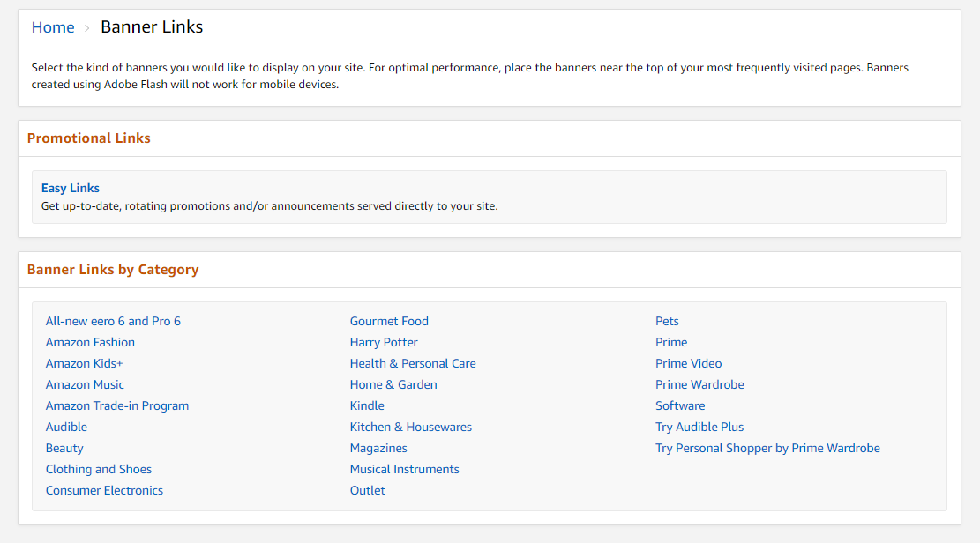Open Try Personal Shopper by Prime Wardrobe
This screenshot has width=980, height=543.
point(767,448)
